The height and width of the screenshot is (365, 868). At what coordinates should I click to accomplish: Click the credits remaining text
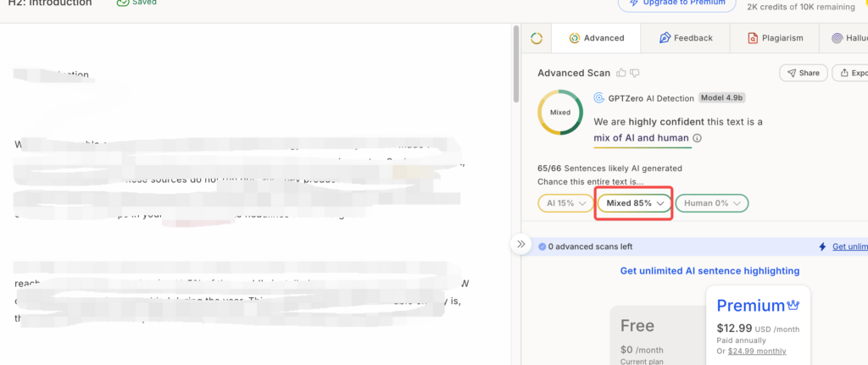[800, 7]
